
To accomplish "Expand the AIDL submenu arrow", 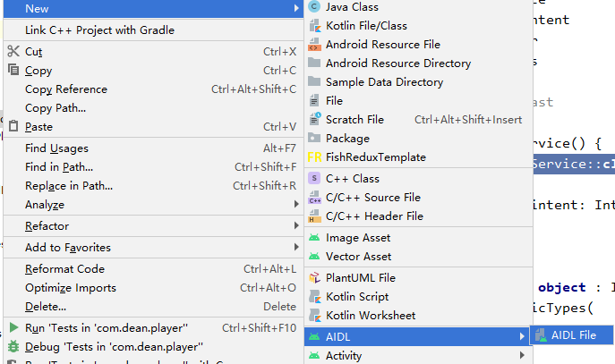I will tap(522, 336).
